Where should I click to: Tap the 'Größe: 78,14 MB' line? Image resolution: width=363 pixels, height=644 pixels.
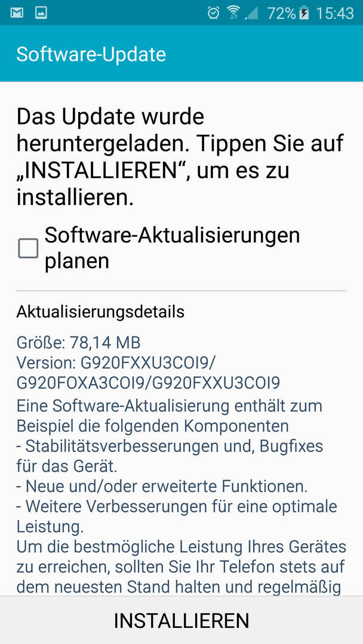click(x=79, y=342)
